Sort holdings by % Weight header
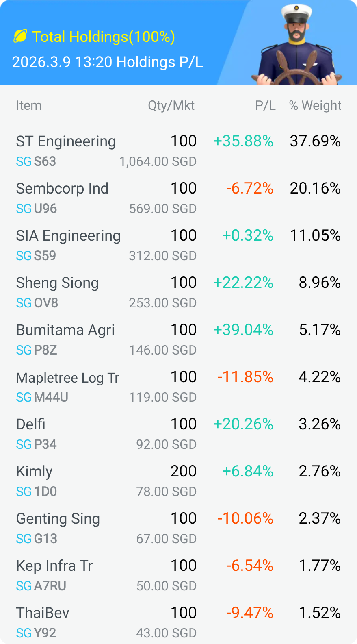 tap(315, 105)
